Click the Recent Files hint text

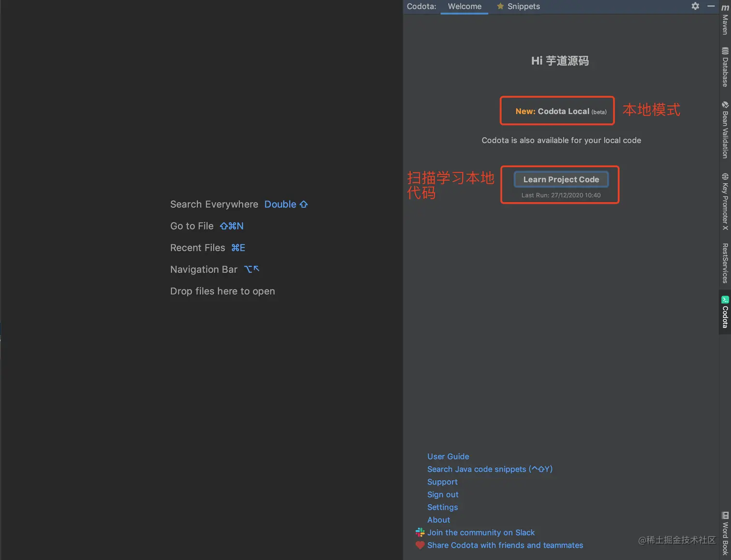point(198,248)
